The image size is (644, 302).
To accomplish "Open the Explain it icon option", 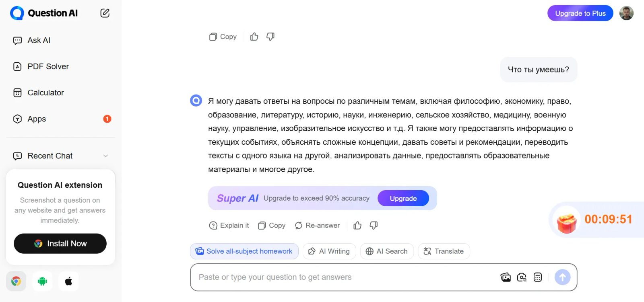I will [x=213, y=225].
